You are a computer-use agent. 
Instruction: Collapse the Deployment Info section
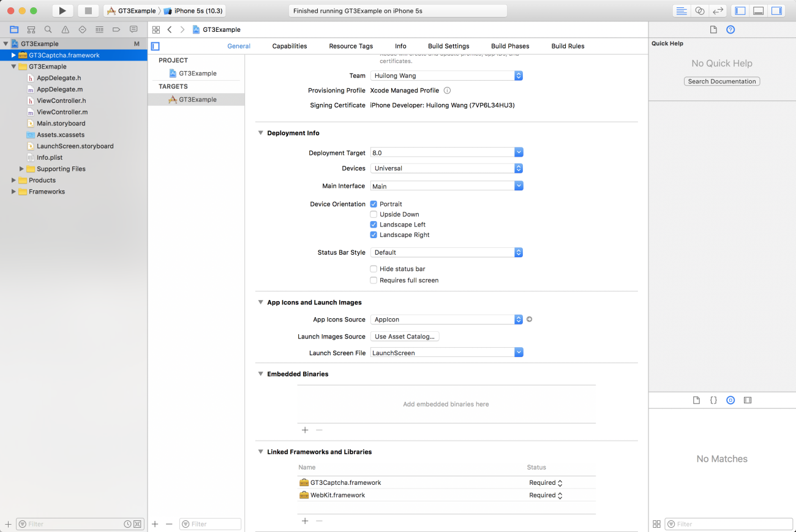point(260,133)
